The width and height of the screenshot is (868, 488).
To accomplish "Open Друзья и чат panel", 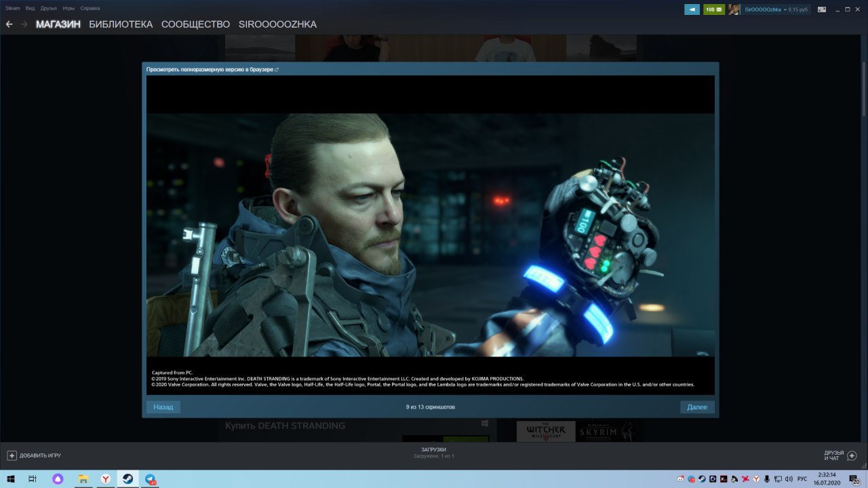I will coord(840,455).
